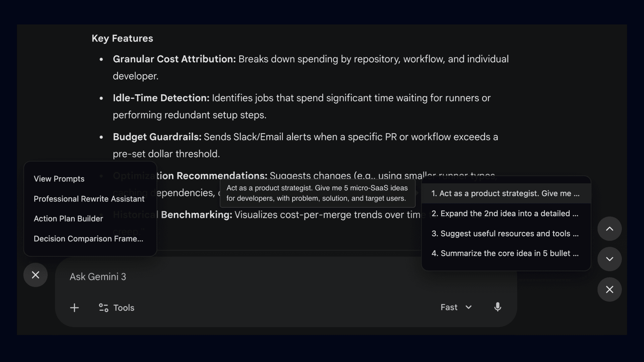Screen dimensions: 644x362
Task: Click the Tools text label
Action: [124, 308]
